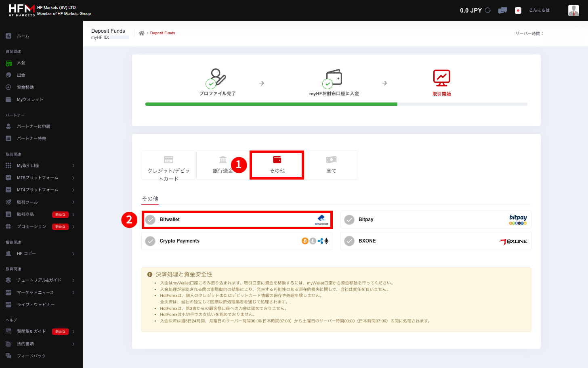Open the chat messages icon in top bar
This screenshot has width=588, height=368.
click(x=502, y=10)
